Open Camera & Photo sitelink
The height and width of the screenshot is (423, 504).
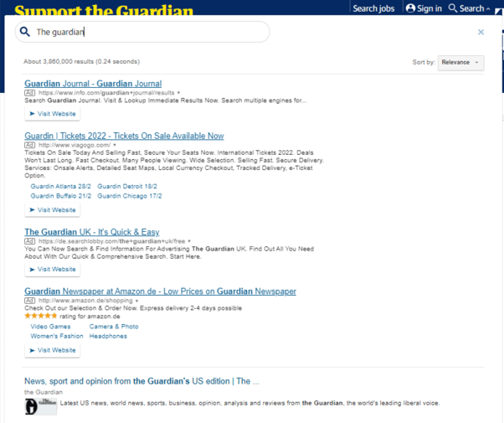point(114,326)
